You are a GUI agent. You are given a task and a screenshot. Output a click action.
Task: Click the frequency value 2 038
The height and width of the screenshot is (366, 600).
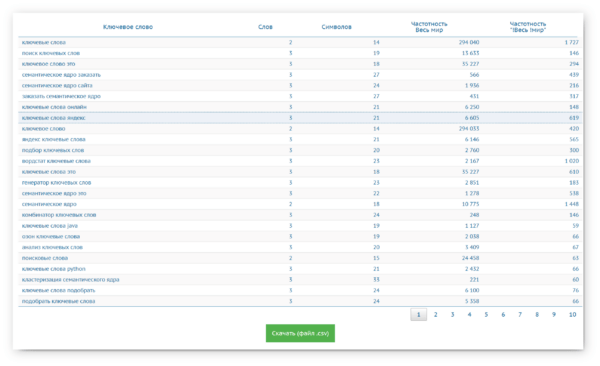point(472,237)
